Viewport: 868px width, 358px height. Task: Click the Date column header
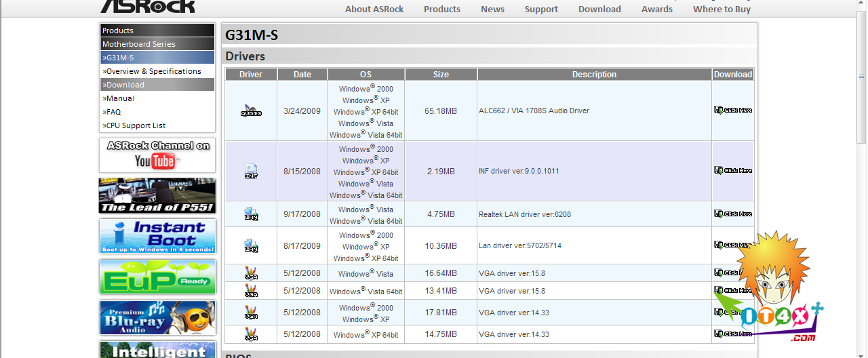(x=302, y=75)
